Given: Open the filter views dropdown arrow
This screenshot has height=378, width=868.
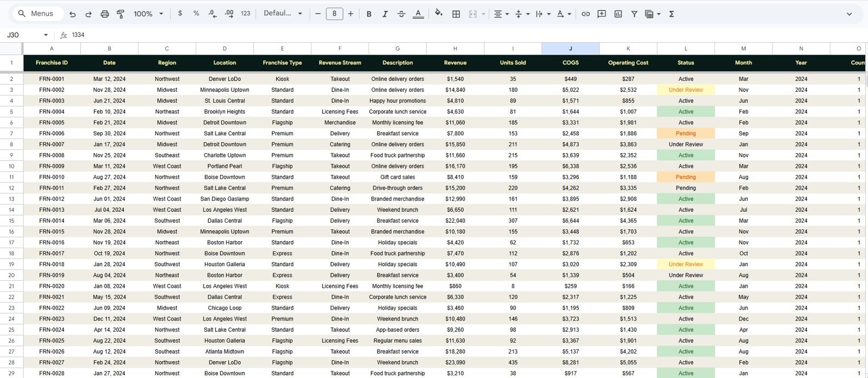Looking at the screenshot, I should coord(659,14).
